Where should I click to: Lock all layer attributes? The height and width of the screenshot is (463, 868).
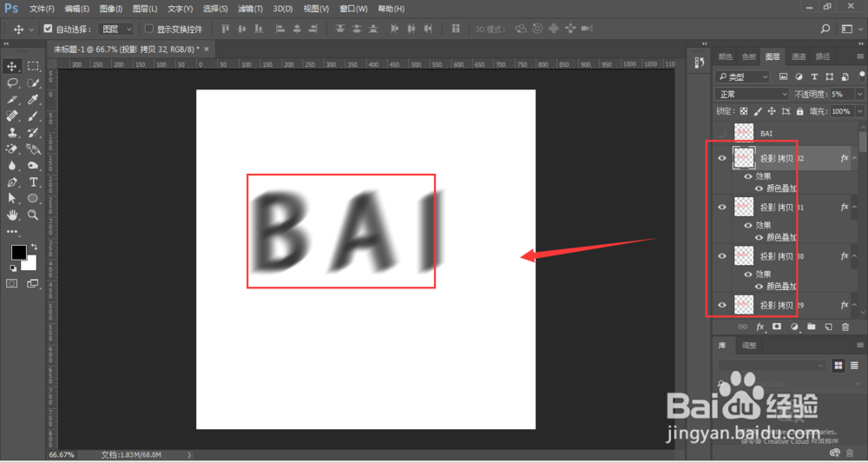click(x=799, y=111)
